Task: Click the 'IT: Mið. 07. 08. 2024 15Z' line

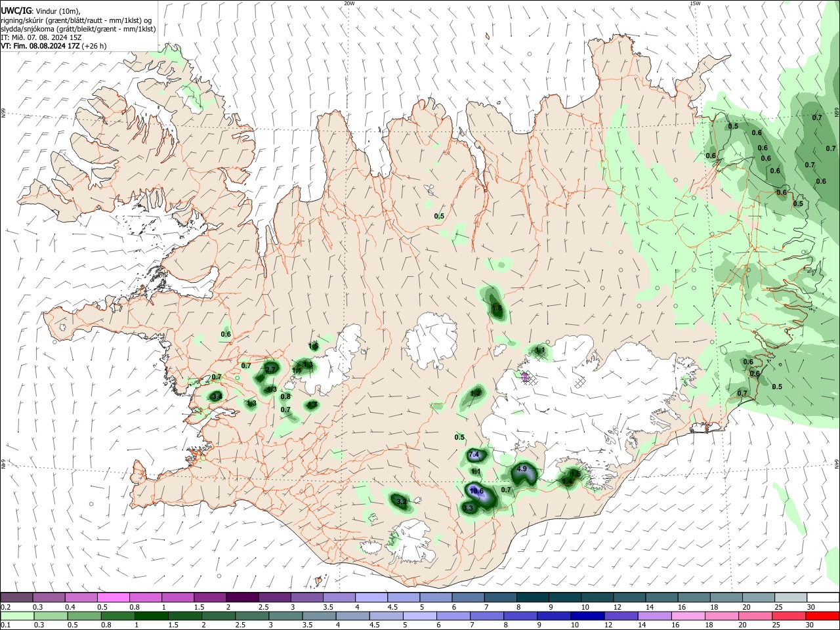Action: coord(41,37)
